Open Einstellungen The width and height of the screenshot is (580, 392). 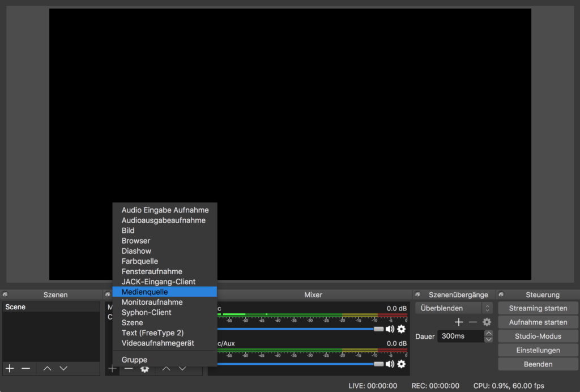(x=538, y=350)
